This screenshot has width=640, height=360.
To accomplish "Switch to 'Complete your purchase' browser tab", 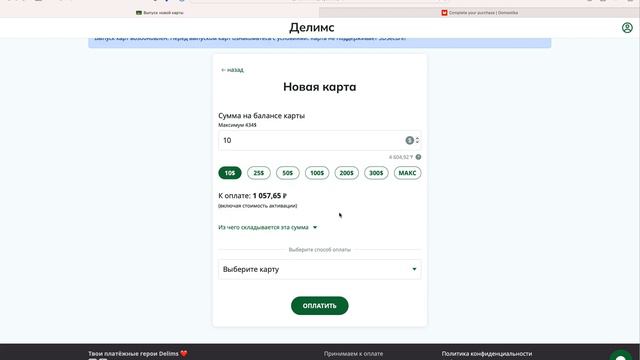I will [x=480, y=13].
